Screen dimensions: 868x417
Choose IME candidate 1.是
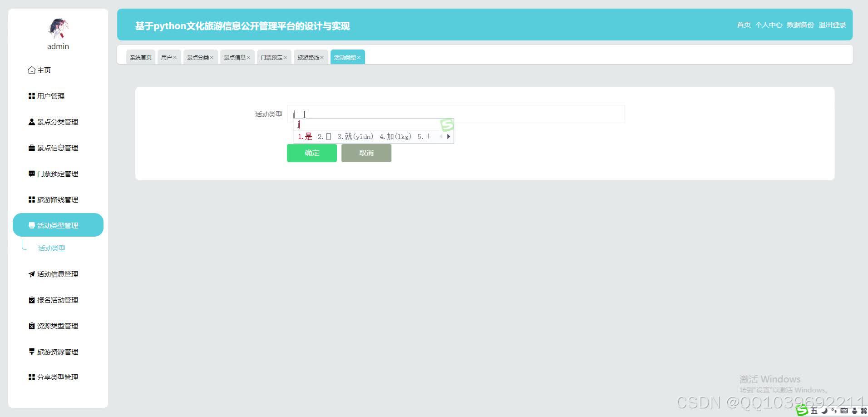point(305,137)
